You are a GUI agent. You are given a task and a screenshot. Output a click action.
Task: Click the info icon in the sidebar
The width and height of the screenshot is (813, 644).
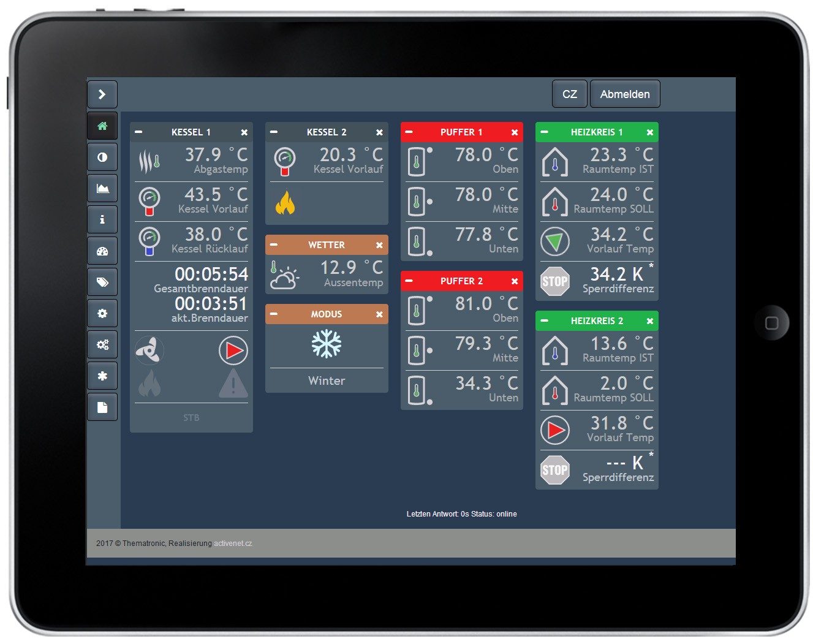point(102,219)
